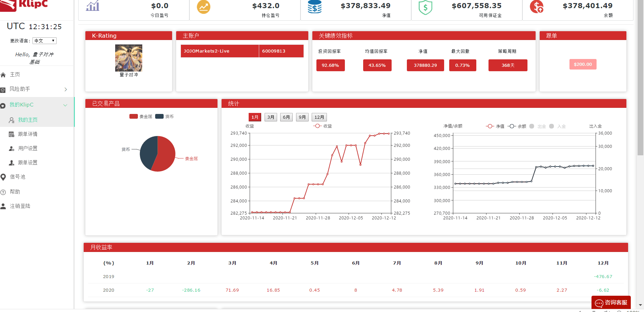Click the 0.73% 最大回撤 value
The image size is (644, 312).
pos(462,65)
